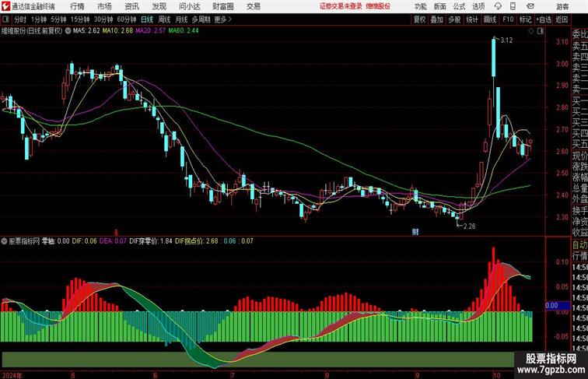Open the customer service headset icon
Viewport: 588px width, 379px height.
498,6
